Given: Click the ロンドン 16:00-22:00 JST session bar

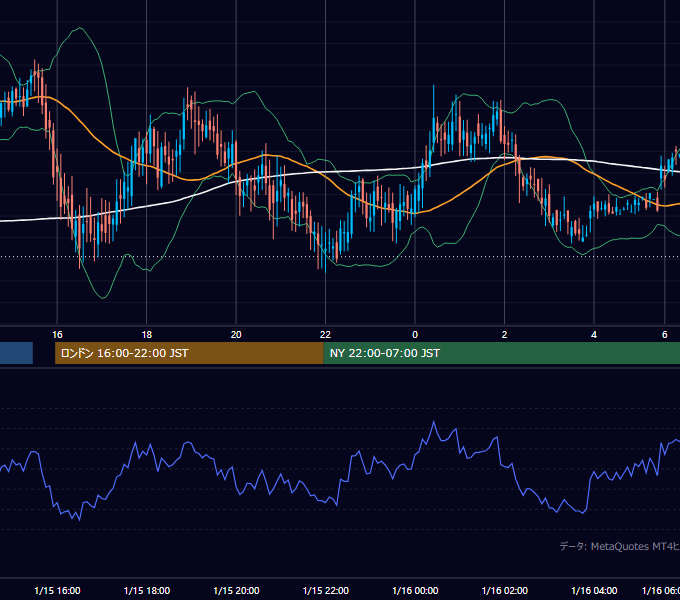Looking at the screenshot, I should [189, 353].
